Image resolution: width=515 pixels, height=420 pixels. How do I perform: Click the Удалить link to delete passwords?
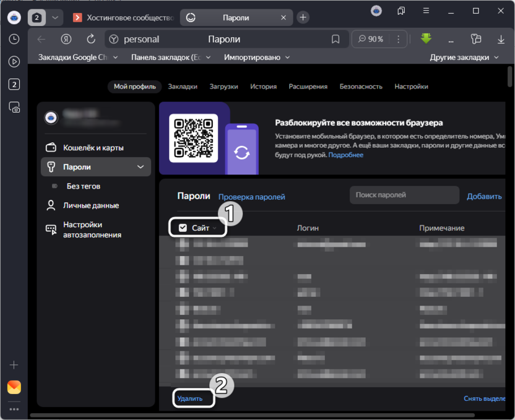[x=190, y=398]
